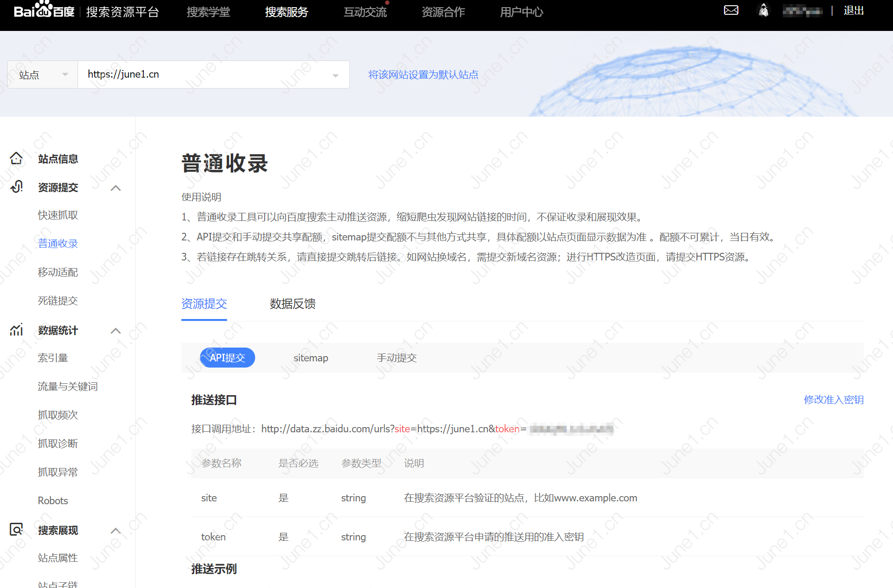Click the 普通收录 page heading
The width and height of the screenshot is (893, 588).
(x=225, y=163)
